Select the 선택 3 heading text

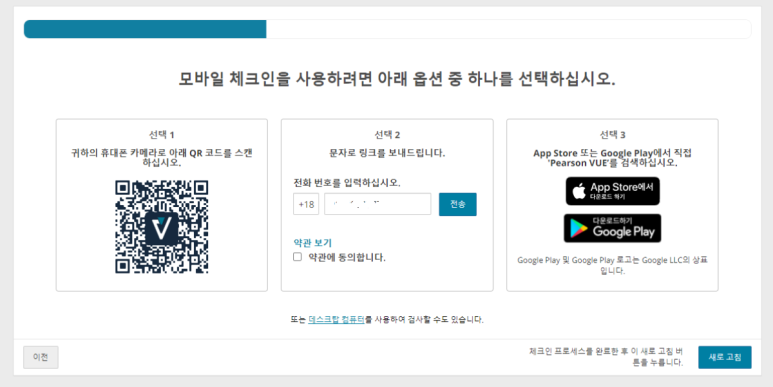(612, 135)
